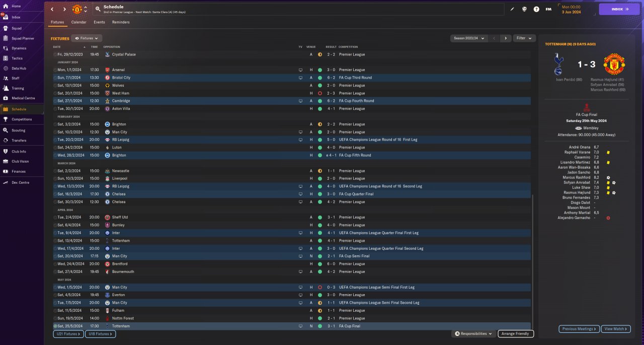Open the Fixtures view dropdown
The image size is (644, 345).
coord(87,38)
